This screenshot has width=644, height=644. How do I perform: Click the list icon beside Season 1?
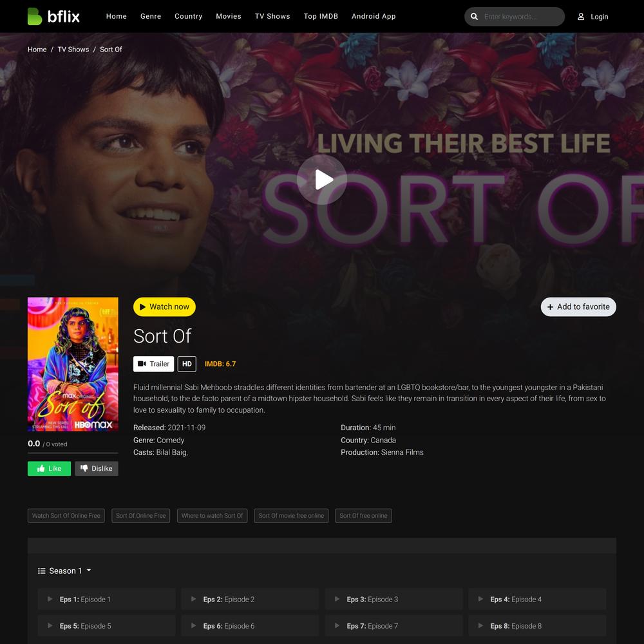pos(41,571)
